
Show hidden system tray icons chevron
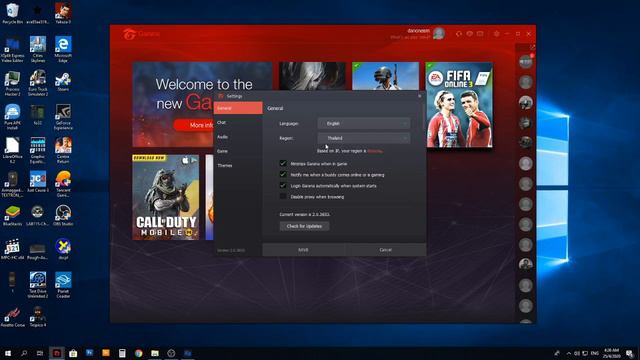point(569,353)
